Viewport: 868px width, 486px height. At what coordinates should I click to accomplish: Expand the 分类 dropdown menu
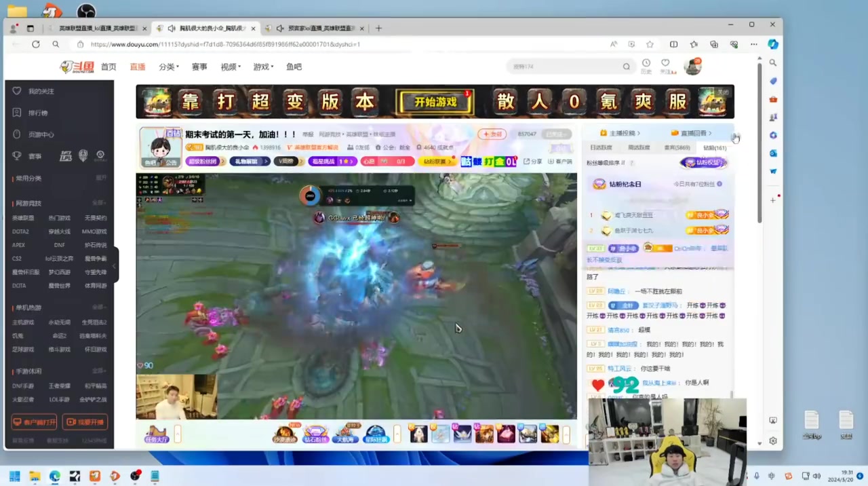tap(169, 67)
